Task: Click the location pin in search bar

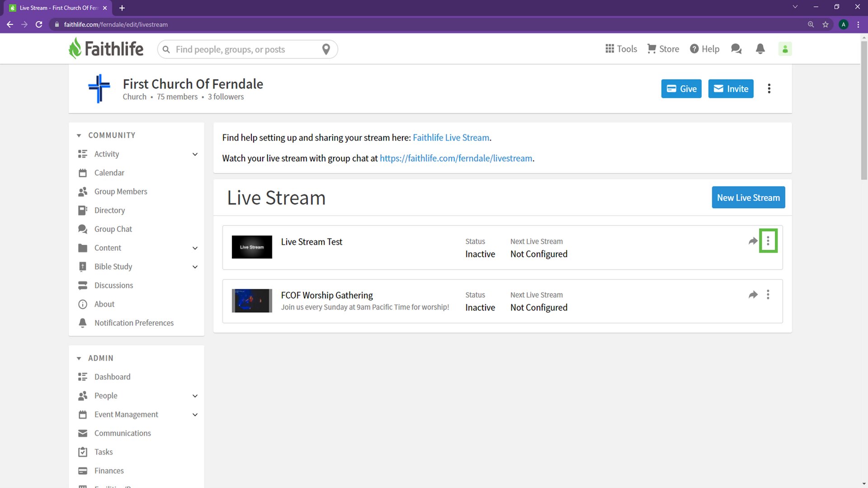Action: coord(326,49)
